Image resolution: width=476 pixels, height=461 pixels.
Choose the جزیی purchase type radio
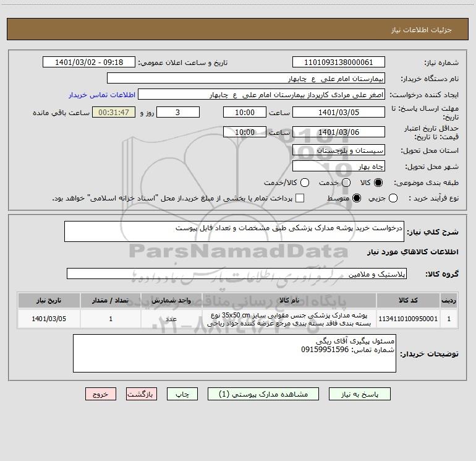[393, 198]
